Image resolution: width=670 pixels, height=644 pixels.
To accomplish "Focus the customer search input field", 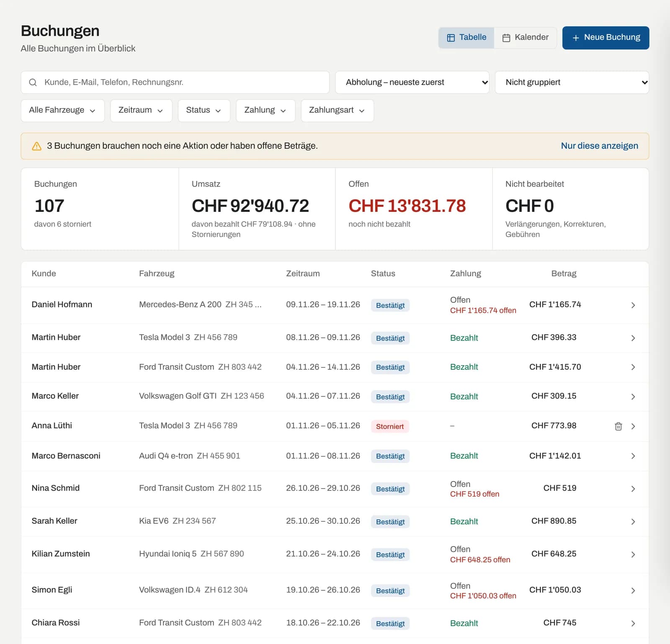I will [x=175, y=82].
